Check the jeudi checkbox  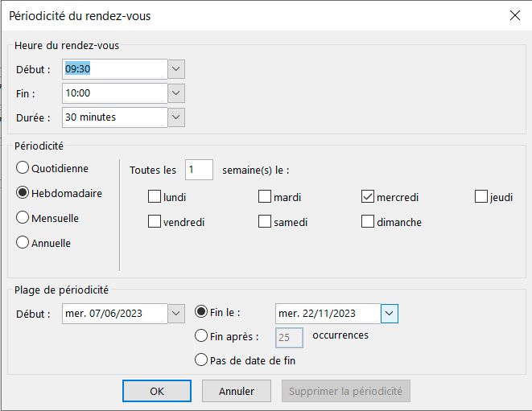[481, 196]
